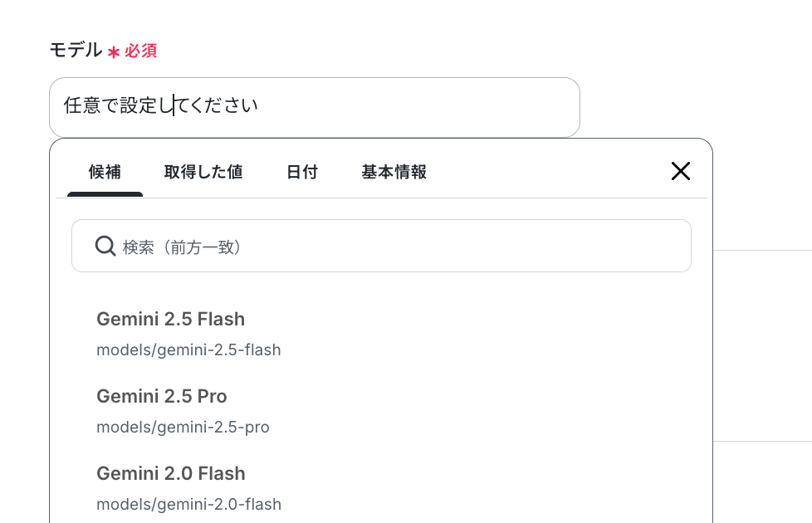
Task: Close the suggestions popup with the X
Action: coord(681,171)
